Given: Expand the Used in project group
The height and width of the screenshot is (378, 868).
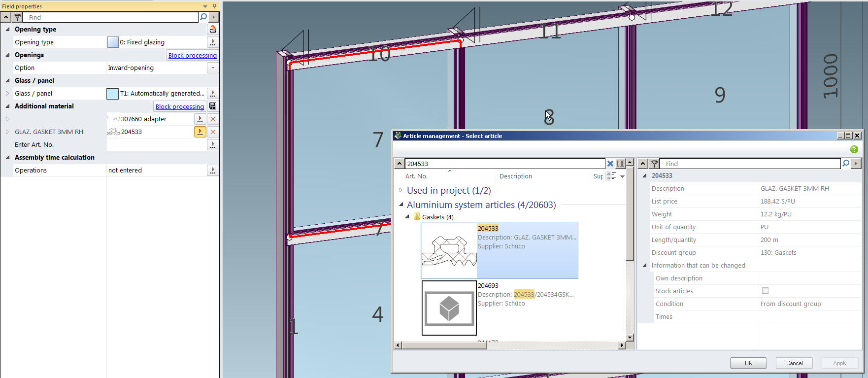Looking at the screenshot, I should tap(401, 190).
